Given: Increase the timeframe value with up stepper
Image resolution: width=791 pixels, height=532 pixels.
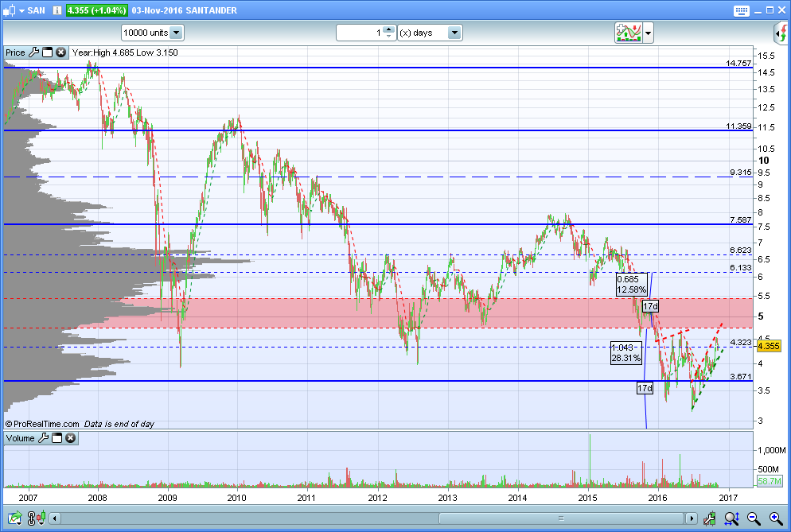Looking at the screenshot, I should (389, 29).
